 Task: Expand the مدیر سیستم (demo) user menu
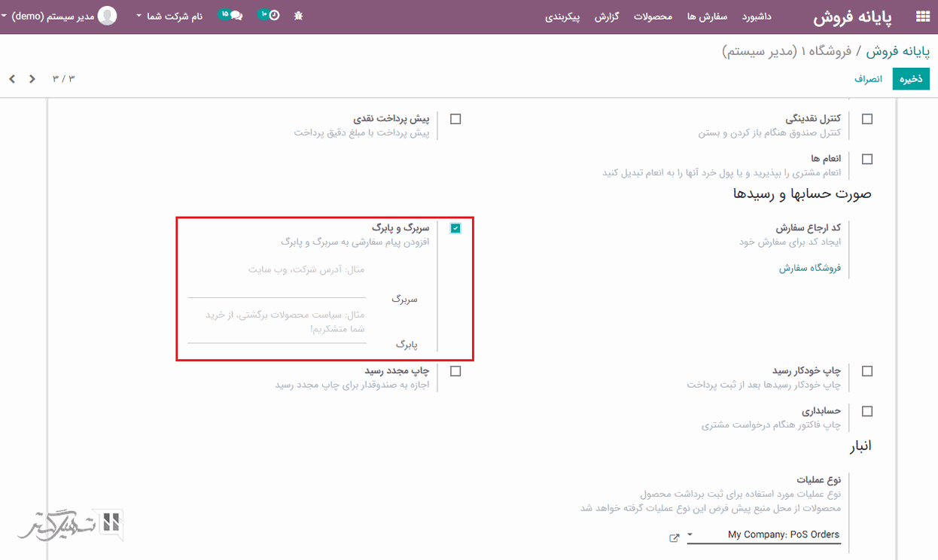45,16
